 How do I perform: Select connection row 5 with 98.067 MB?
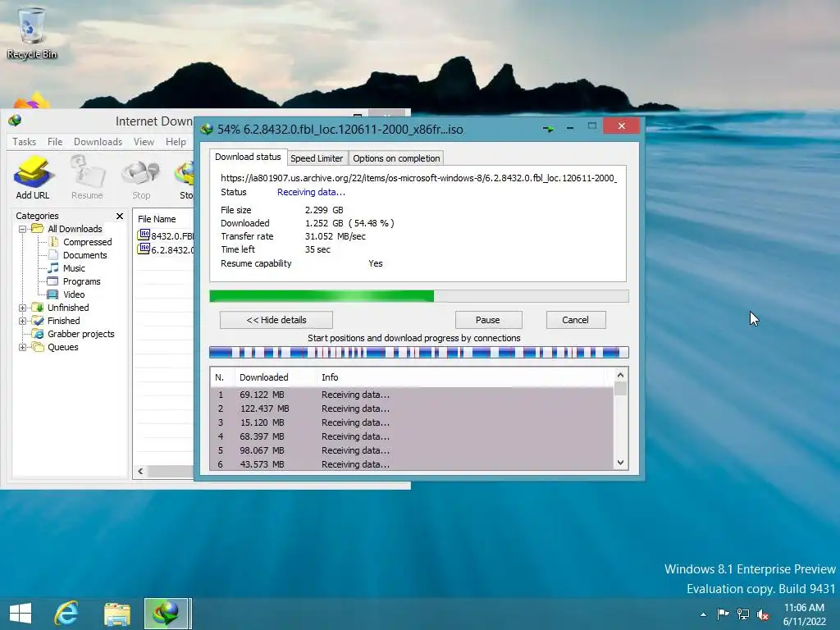412,450
